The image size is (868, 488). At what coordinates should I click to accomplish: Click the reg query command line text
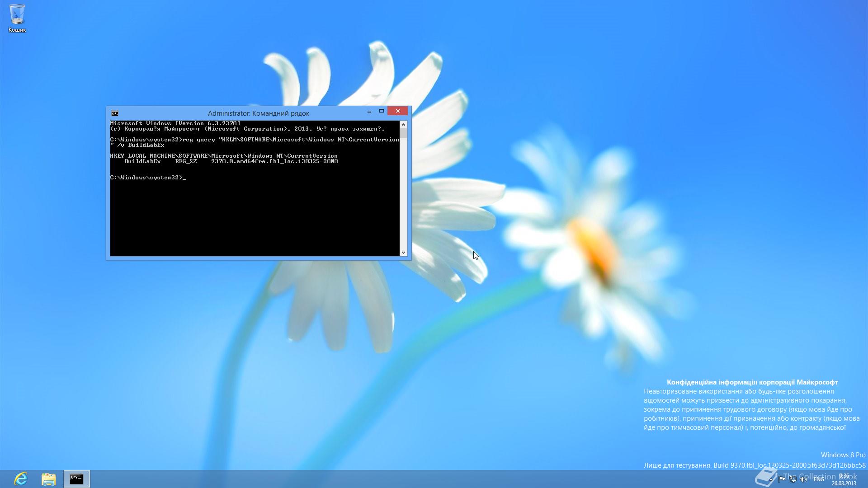click(x=255, y=142)
